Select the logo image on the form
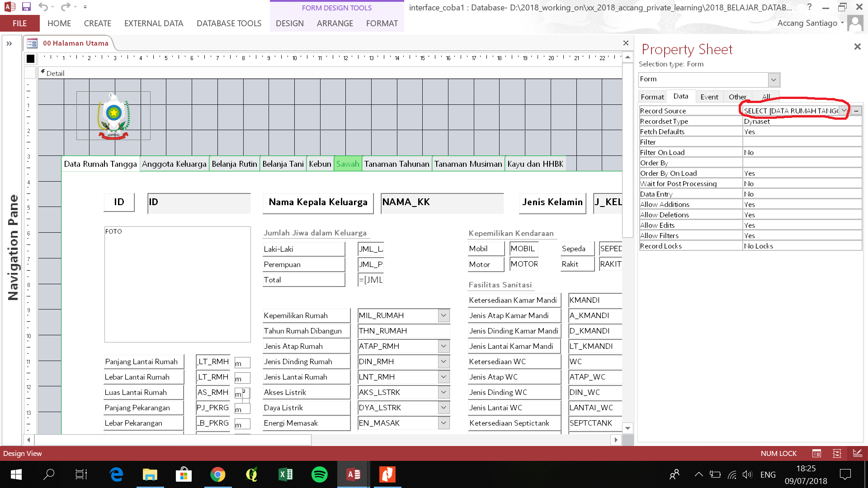 113,116
